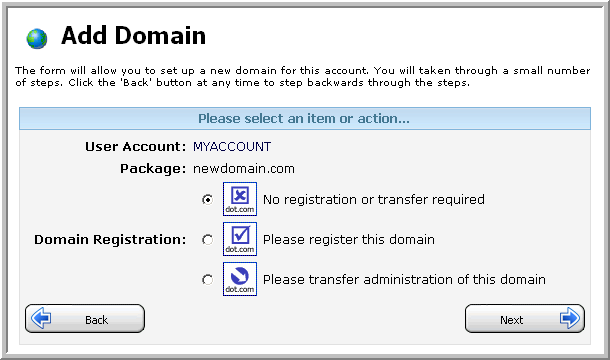Click the left arrow icon on Back button
Screen dimensions: 610x360
pos(41,318)
